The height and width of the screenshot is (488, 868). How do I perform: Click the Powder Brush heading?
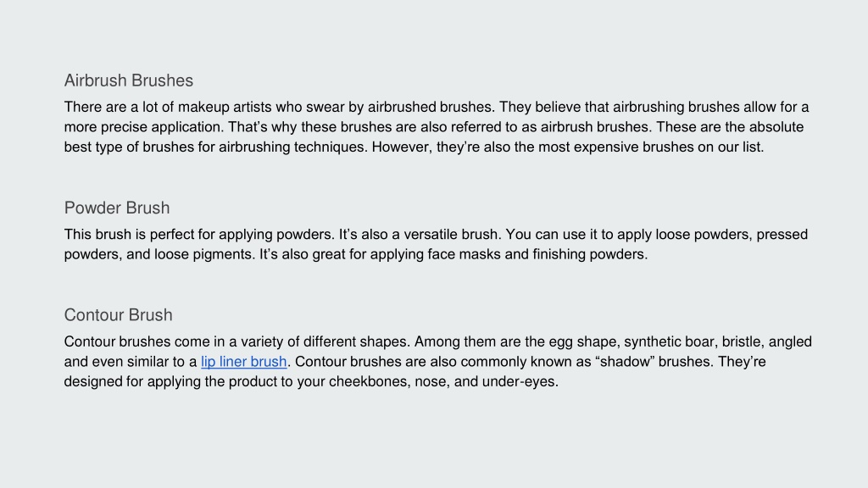[117, 208]
